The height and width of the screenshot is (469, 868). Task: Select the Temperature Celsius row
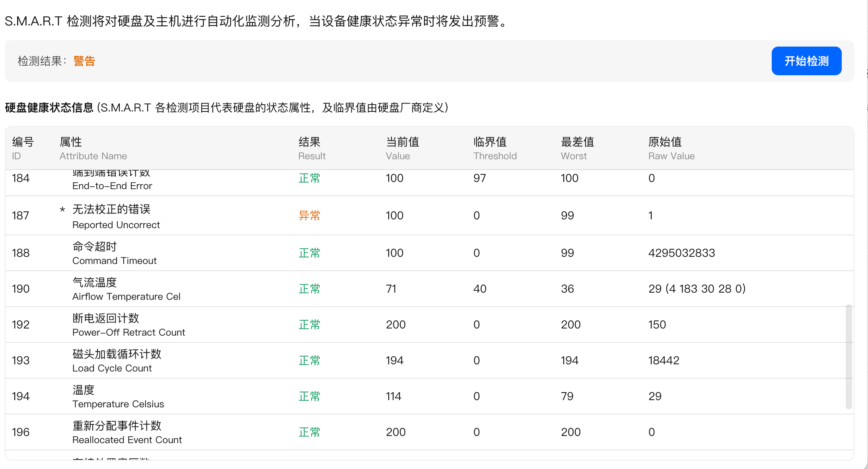239,396
